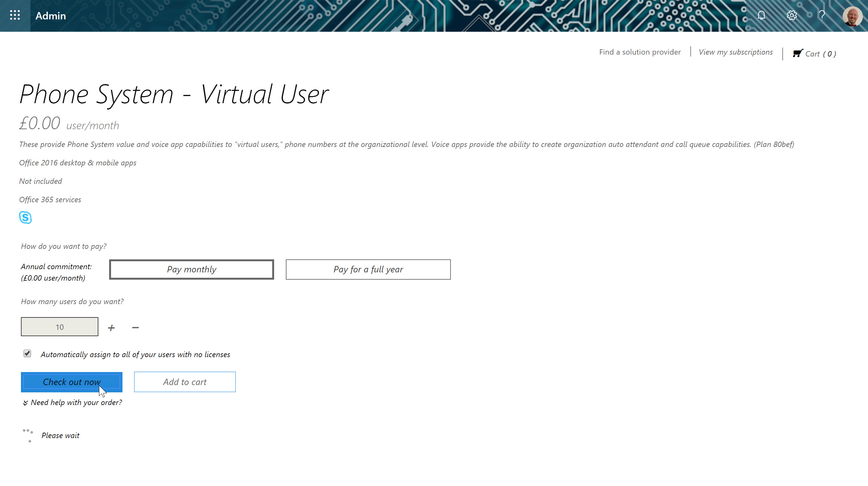Uncheck the automatically assign licenses checkbox
The height and width of the screenshot is (486, 868).
click(x=27, y=353)
